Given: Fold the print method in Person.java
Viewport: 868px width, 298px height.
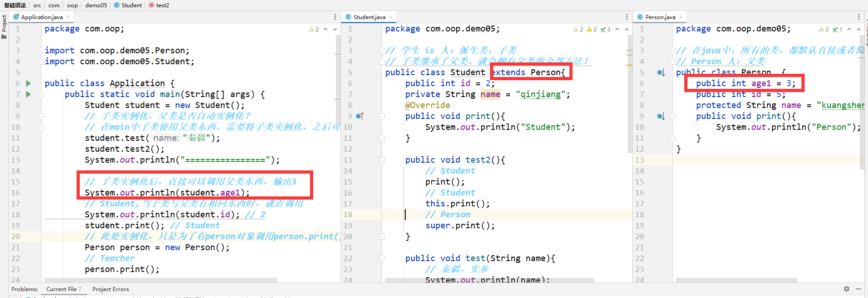Looking at the screenshot, I should [x=672, y=116].
